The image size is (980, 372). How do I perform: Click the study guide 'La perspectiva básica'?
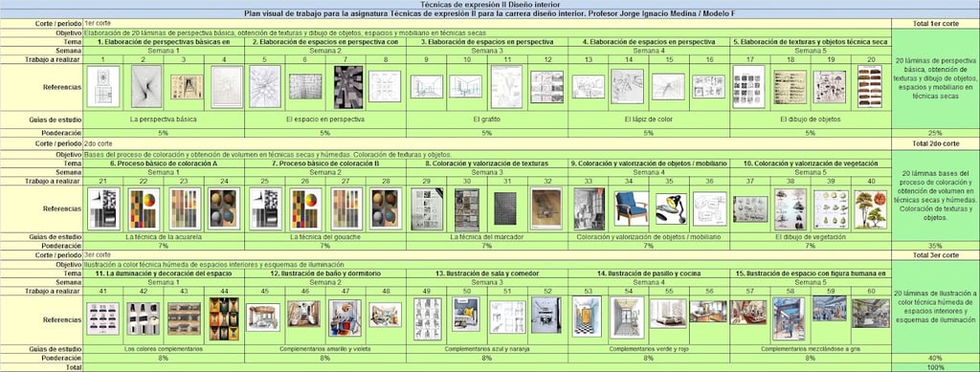[164, 120]
